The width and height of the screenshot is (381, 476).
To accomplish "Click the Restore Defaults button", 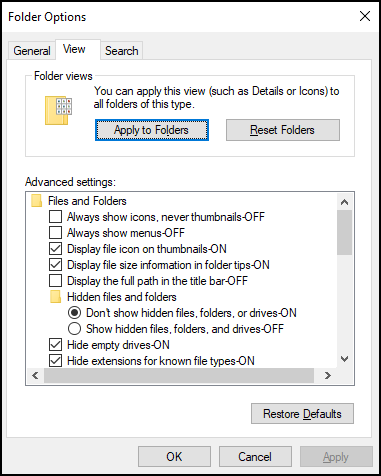I will point(302,414).
